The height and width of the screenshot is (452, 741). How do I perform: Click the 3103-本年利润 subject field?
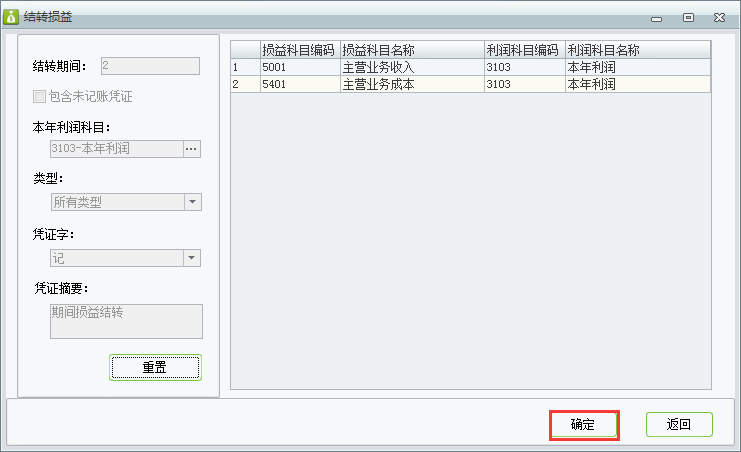[x=117, y=149]
